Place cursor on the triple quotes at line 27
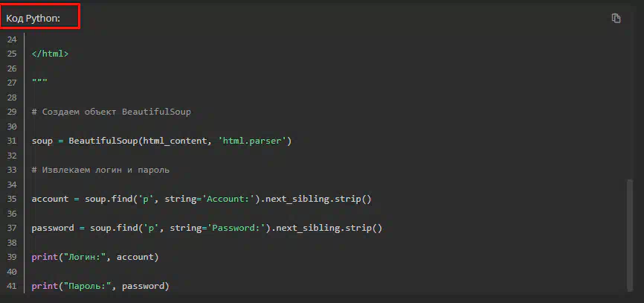Image resolution: width=644 pixels, height=303 pixels. click(39, 81)
